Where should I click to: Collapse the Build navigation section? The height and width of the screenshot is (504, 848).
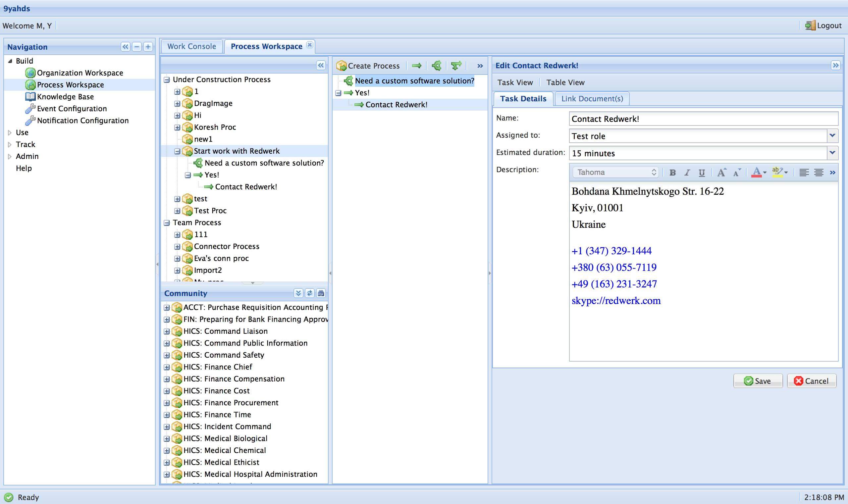10,61
